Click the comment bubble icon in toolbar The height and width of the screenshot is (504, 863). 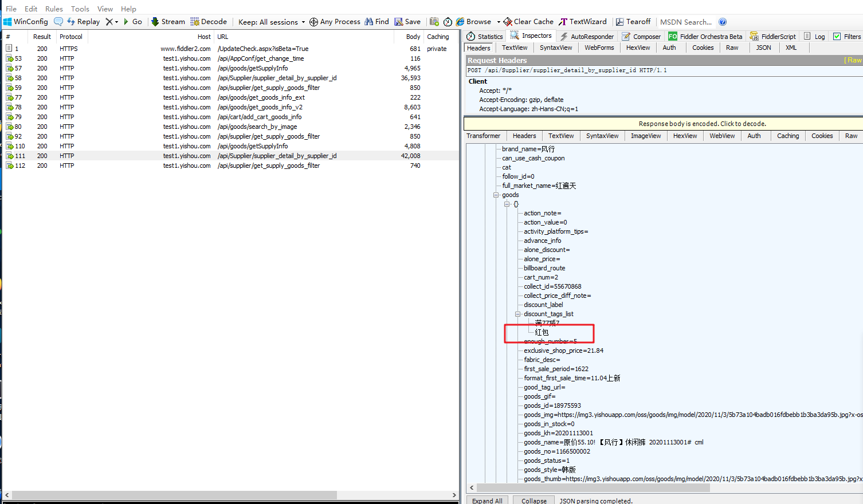coord(58,22)
